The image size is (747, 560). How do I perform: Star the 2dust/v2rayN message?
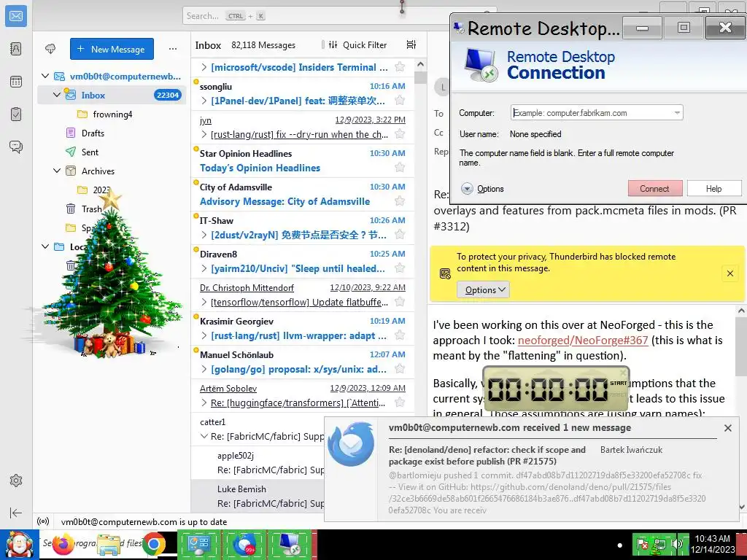[x=400, y=235]
